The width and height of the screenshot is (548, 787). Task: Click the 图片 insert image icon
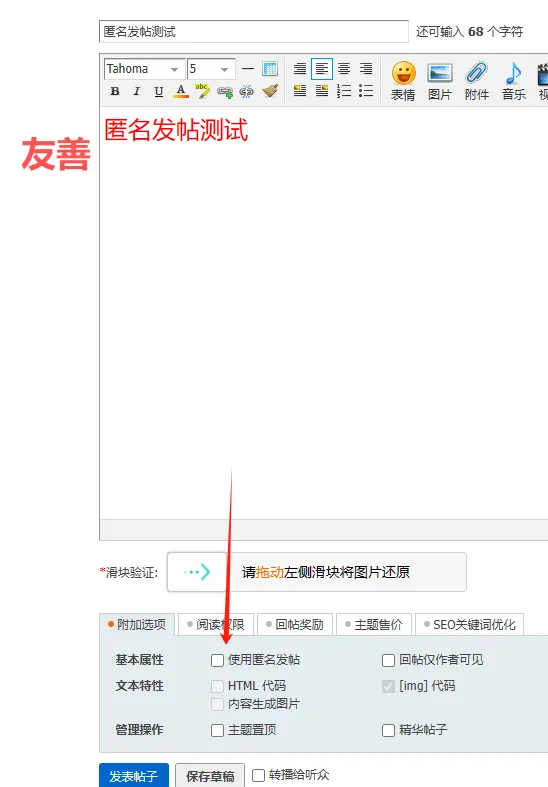click(x=440, y=81)
